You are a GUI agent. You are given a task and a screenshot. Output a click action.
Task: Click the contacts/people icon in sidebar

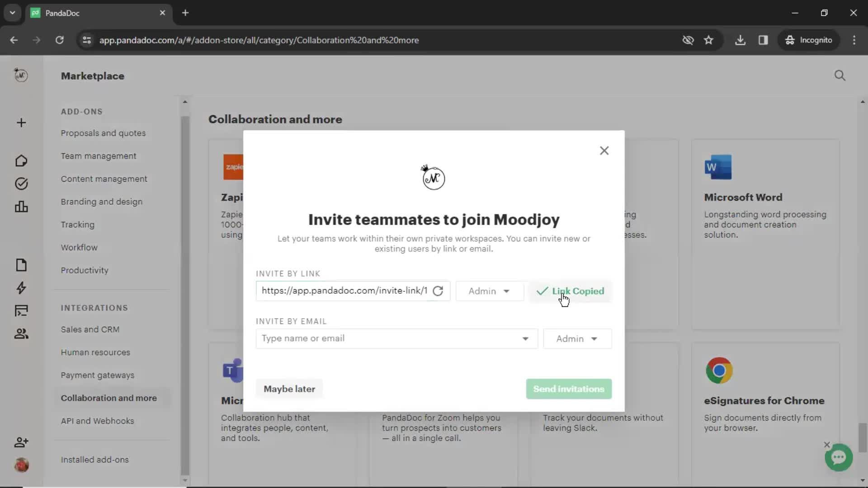tap(21, 333)
